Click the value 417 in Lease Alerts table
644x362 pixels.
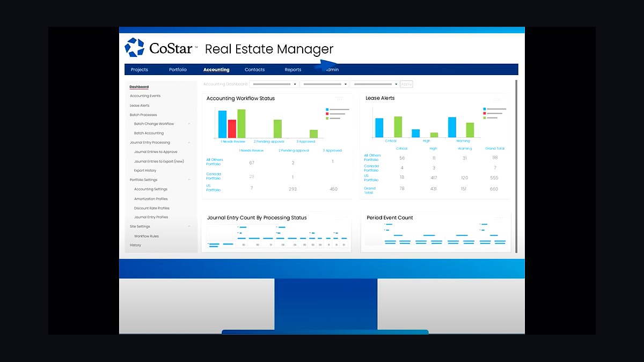434,178
